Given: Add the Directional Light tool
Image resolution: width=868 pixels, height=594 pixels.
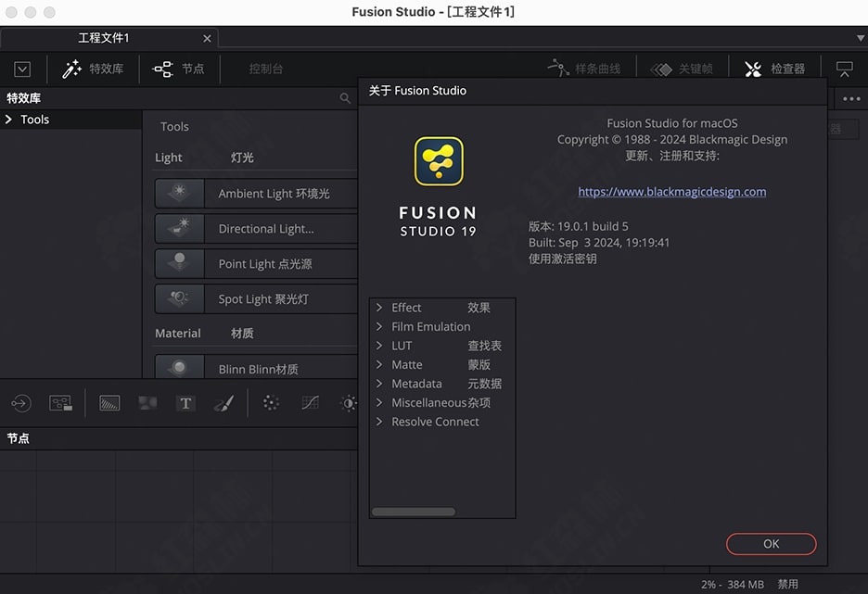Looking at the screenshot, I should 256,229.
